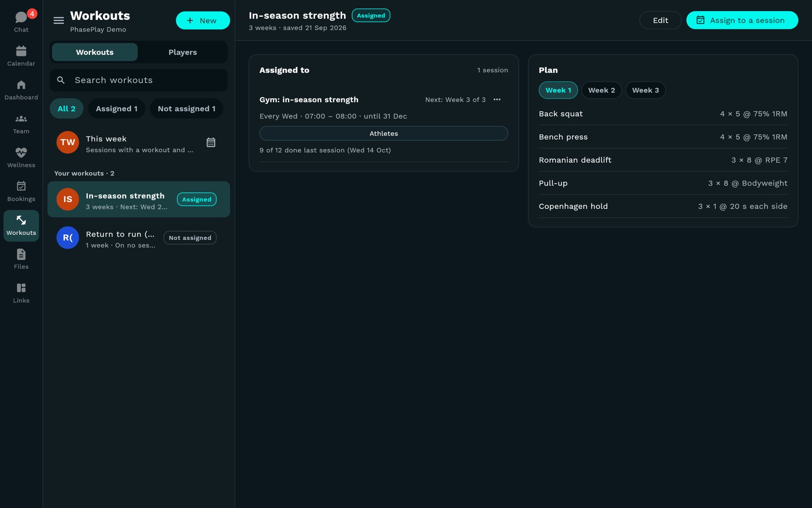812x508 pixels.
Task: Open the Links section
Action: tap(21, 293)
